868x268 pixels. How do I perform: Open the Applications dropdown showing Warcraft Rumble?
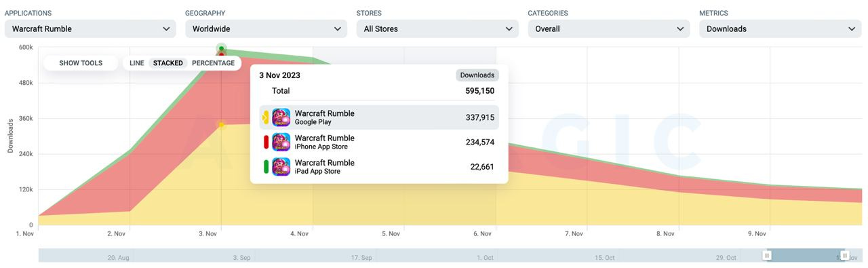[x=90, y=28]
